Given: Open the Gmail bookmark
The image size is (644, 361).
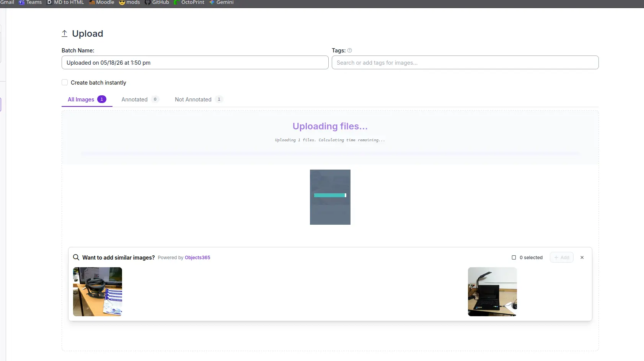Looking at the screenshot, I should (7, 2).
